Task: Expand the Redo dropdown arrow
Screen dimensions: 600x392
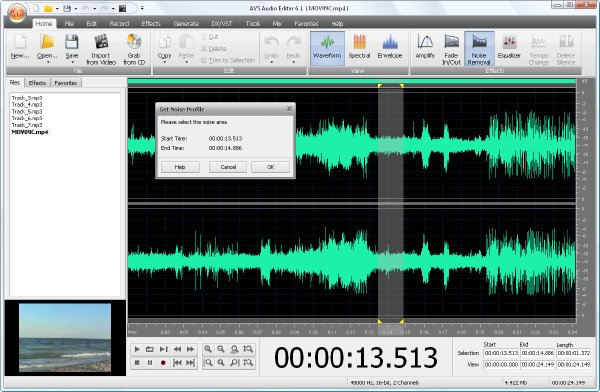Action: coord(293,62)
